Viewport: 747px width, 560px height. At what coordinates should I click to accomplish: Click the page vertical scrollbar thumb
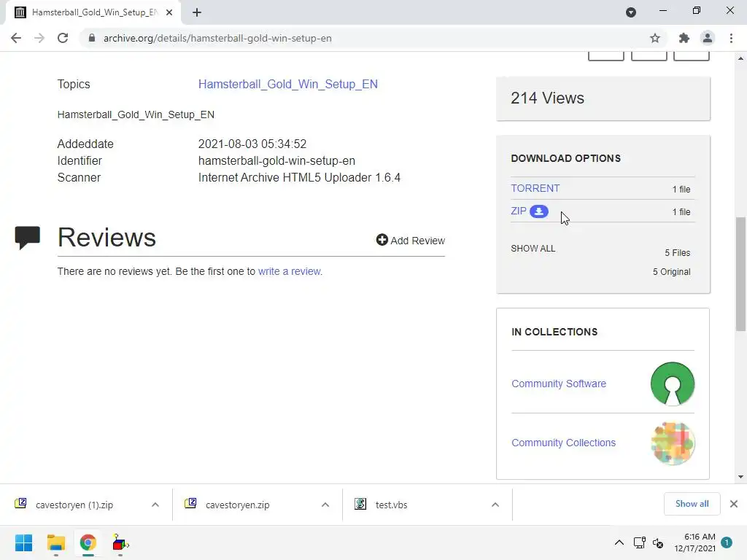coord(740,274)
